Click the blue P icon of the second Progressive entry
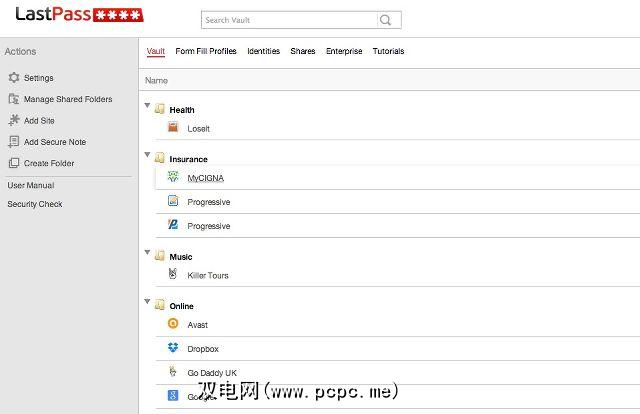640x414 pixels. pyautogui.click(x=173, y=225)
